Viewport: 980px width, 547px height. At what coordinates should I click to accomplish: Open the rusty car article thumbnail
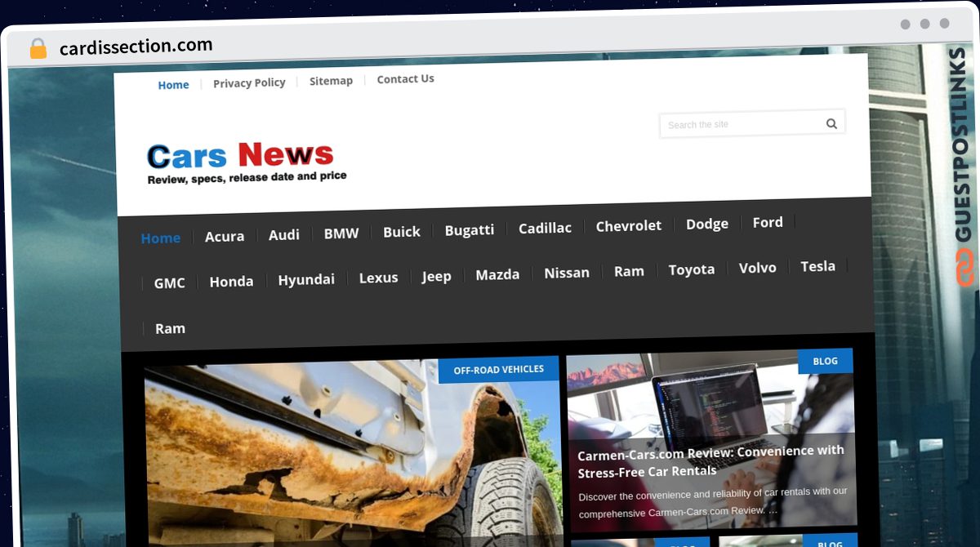pos(354,453)
